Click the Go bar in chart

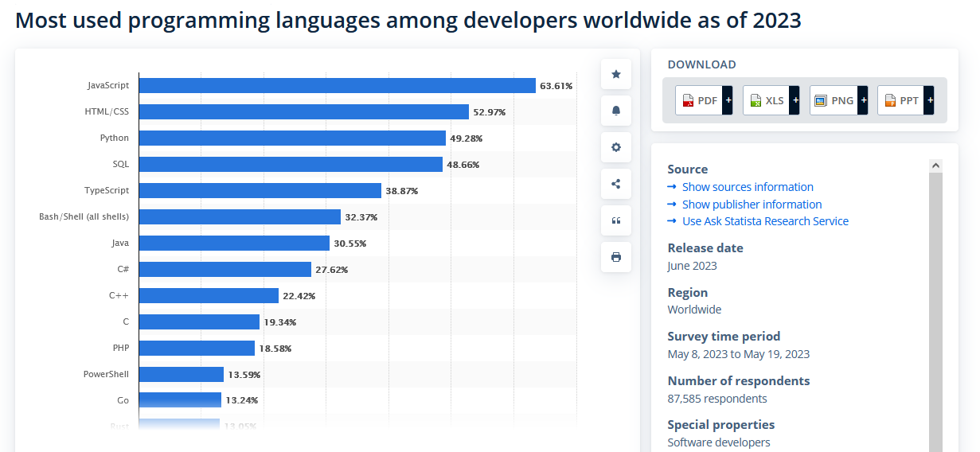pos(180,399)
